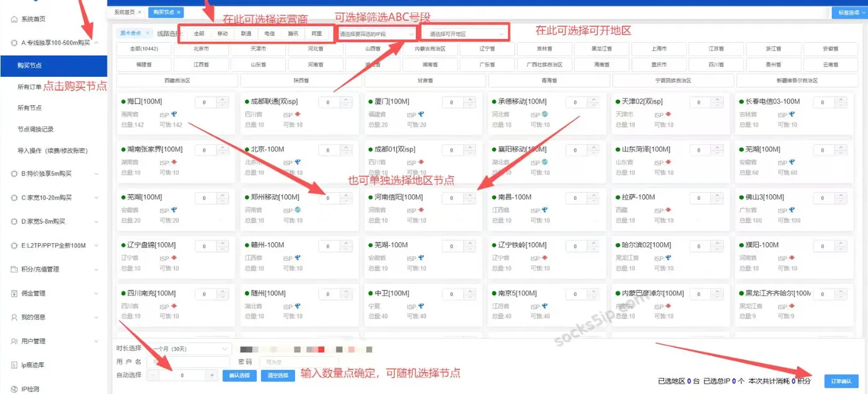Open the 请选择要筛选的IP段 dropdown

click(376, 34)
